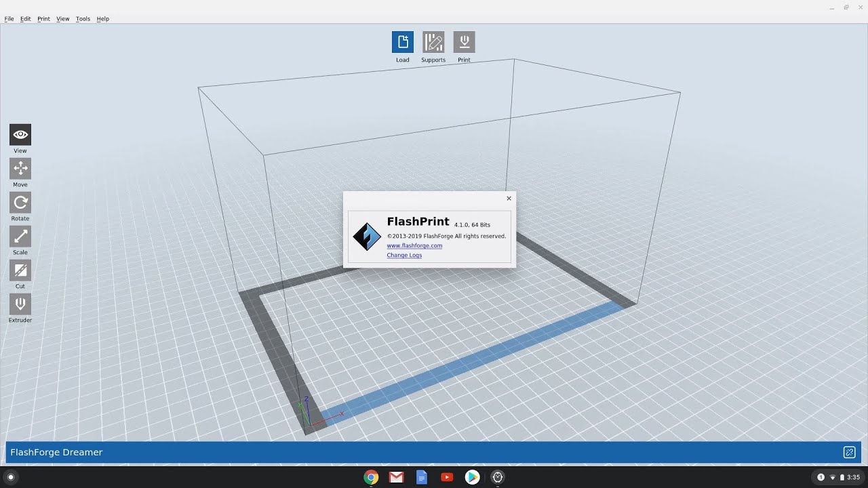The image size is (868, 488).
Task: Open YouTube from the shelf
Action: [x=447, y=477]
